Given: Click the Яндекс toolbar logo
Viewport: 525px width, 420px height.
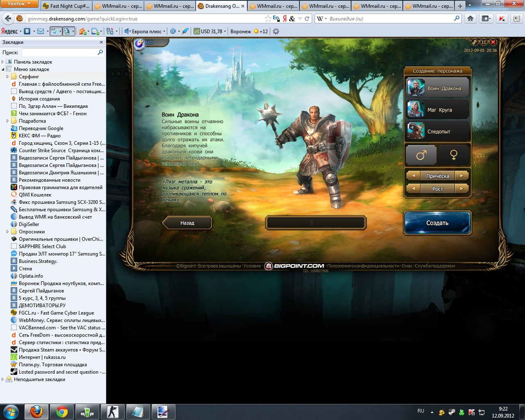Looking at the screenshot, I should point(9,31).
